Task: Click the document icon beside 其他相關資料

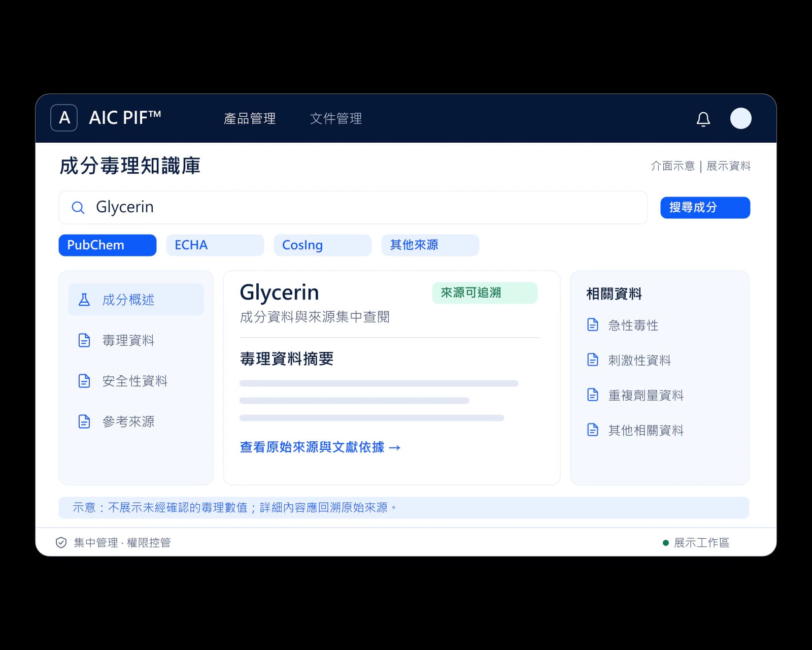Action: pyautogui.click(x=593, y=430)
